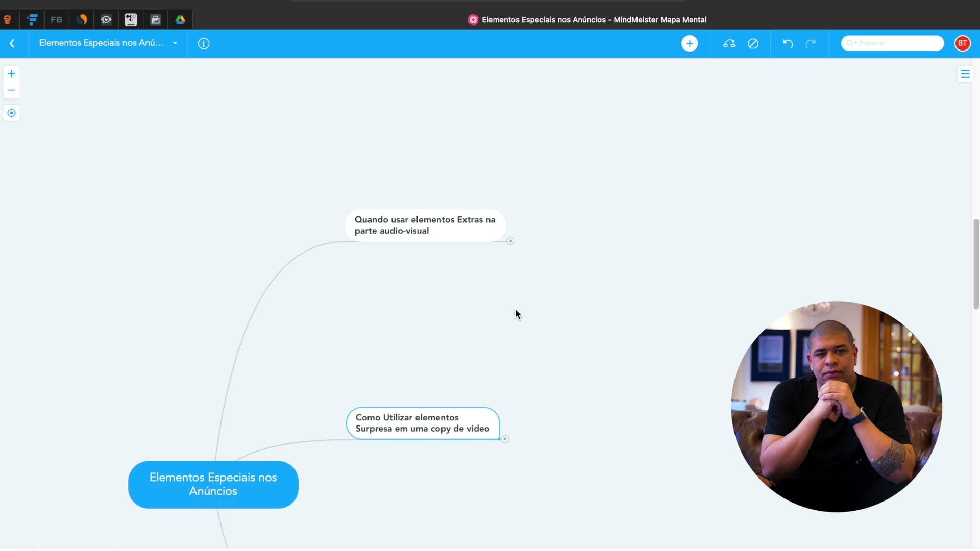This screenshot has height=551, width=980.
Task: Click the presenter webcam circle
Action: [x=837, y=407]
